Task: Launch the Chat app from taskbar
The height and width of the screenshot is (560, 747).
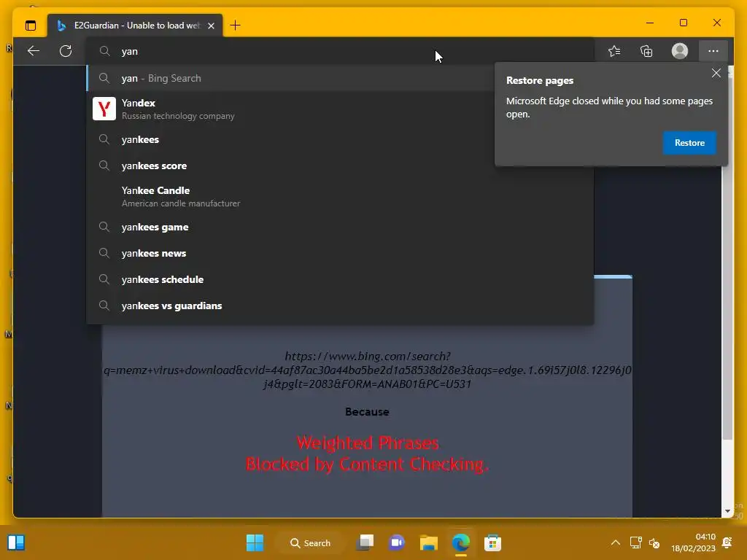Action: click(396, 542)
